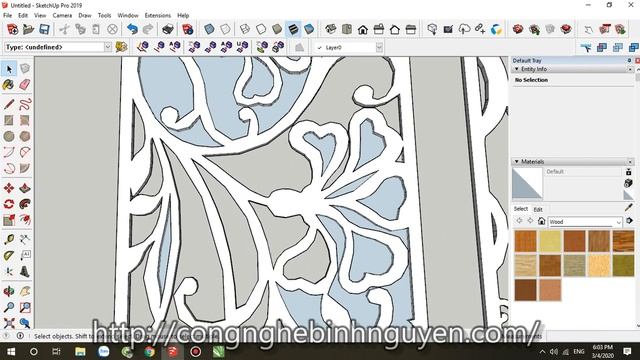Select the Line pencil tool
Image resolution: width=640 pixels, height=360 pixels.
pos(9,104)
